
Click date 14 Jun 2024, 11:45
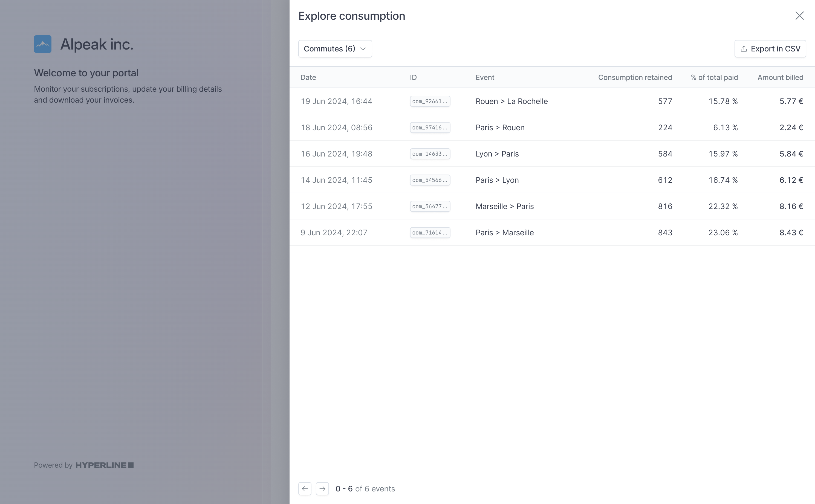336,180
